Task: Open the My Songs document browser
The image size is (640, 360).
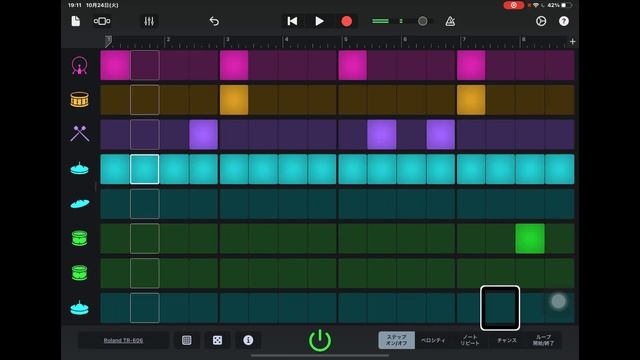Action: (x=76, y=21)
